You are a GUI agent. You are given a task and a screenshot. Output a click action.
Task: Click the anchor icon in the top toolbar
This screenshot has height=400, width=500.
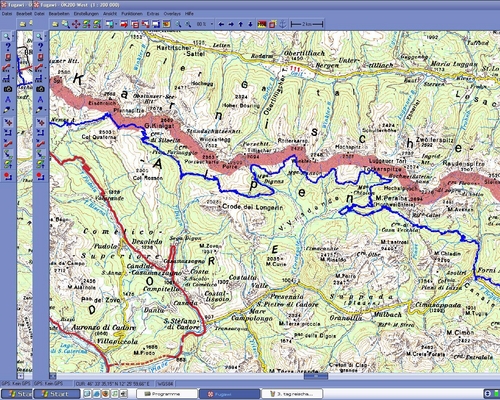pyautogui.click(x=283, y=24)
